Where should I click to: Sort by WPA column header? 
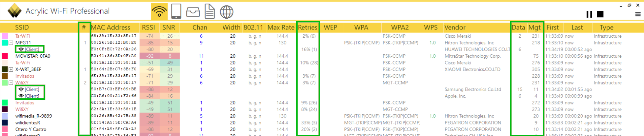[x=361, y=27]
